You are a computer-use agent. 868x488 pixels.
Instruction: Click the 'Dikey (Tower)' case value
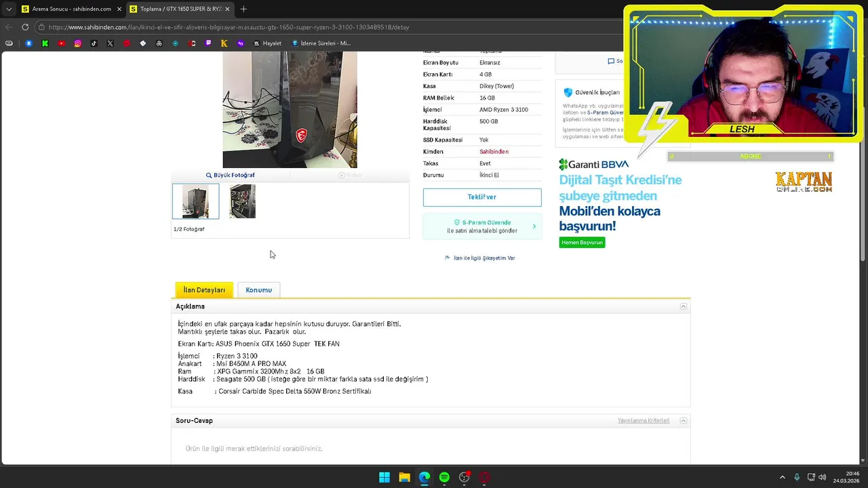[x=496, y=86]
